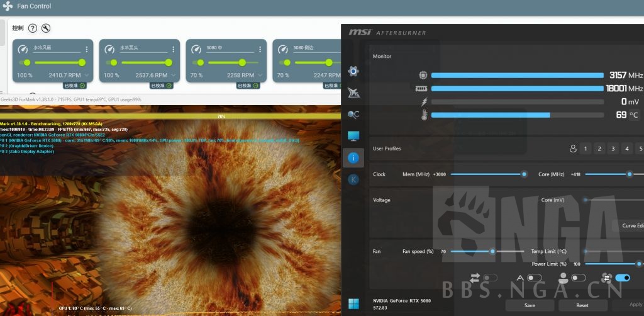Expand the 水冷风扇 card chevron
Viewport: 644px width, 316px height.
(87, 76)
